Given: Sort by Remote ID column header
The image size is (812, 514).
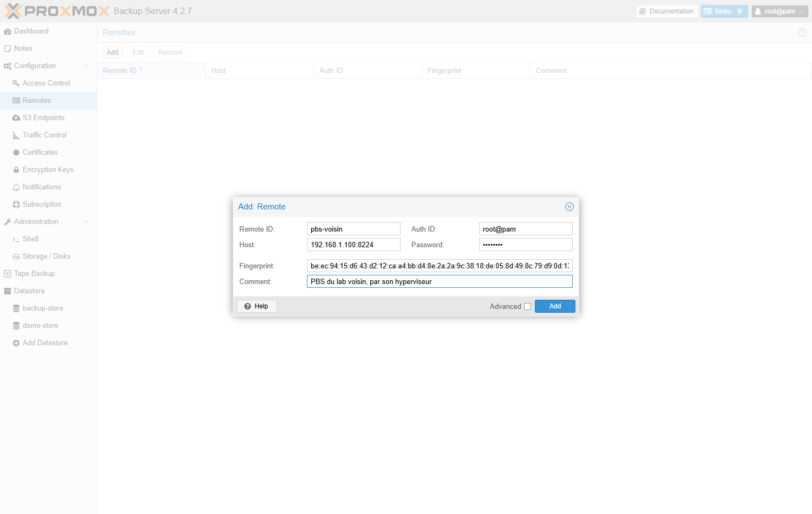Looking at the screenshot, I should coord(152,71).
